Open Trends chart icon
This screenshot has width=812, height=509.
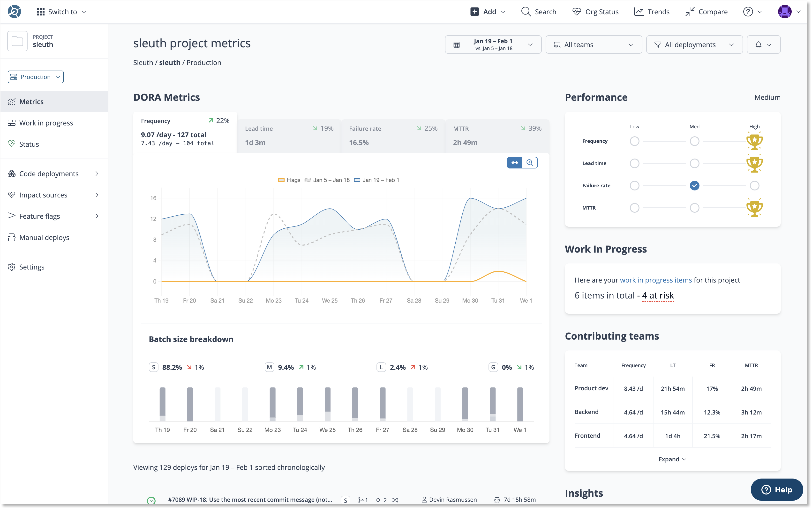coord(639,12)
